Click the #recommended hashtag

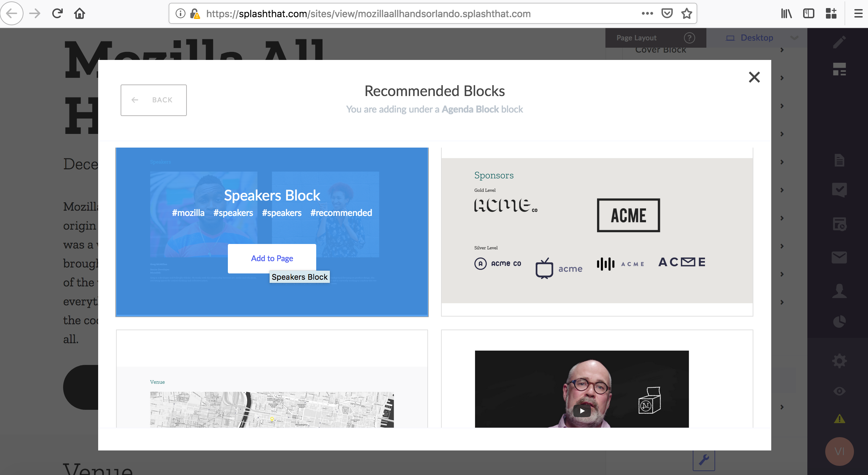(x=341, y=213)
